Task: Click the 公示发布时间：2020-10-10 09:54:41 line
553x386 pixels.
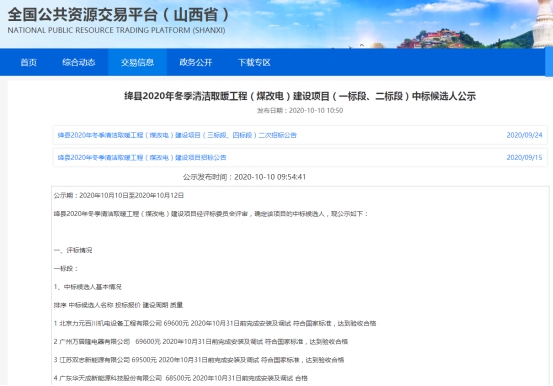Action: 244,177
